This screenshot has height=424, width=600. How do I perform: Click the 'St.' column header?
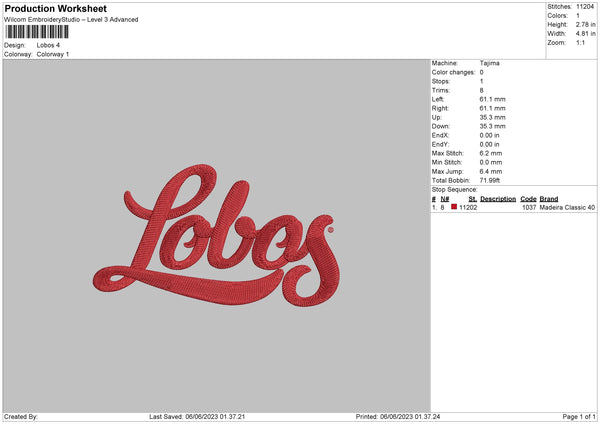tap(473, 199)
